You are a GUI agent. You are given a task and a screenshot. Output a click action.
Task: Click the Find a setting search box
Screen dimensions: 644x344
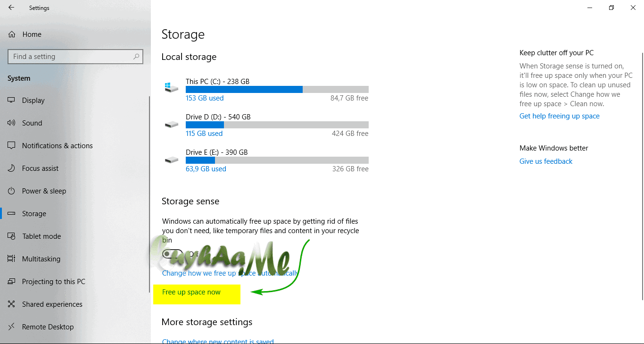[x=75, y=57]
